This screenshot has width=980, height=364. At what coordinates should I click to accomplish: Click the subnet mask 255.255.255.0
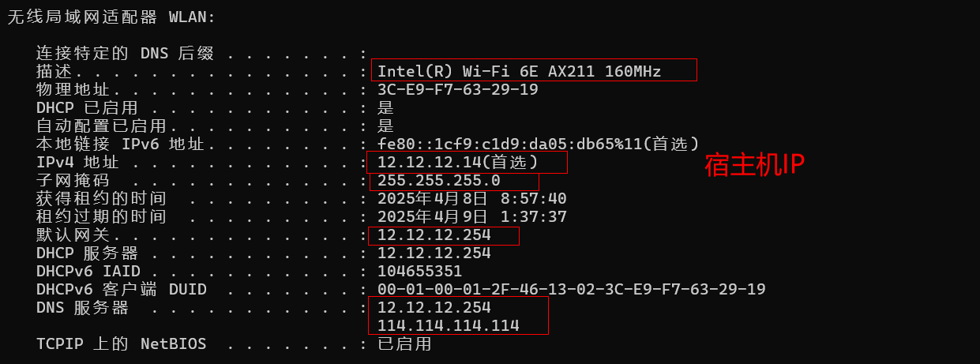click(x=438, y=181)
